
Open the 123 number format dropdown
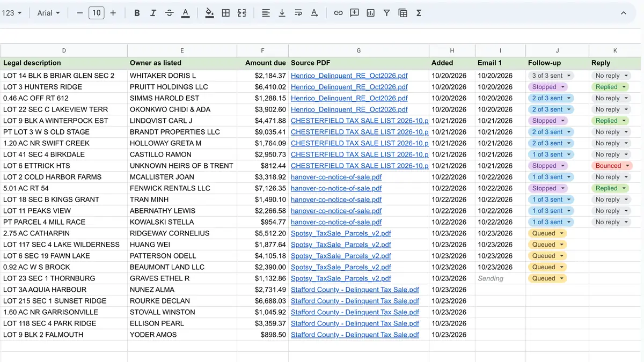(x=12, y=13)
